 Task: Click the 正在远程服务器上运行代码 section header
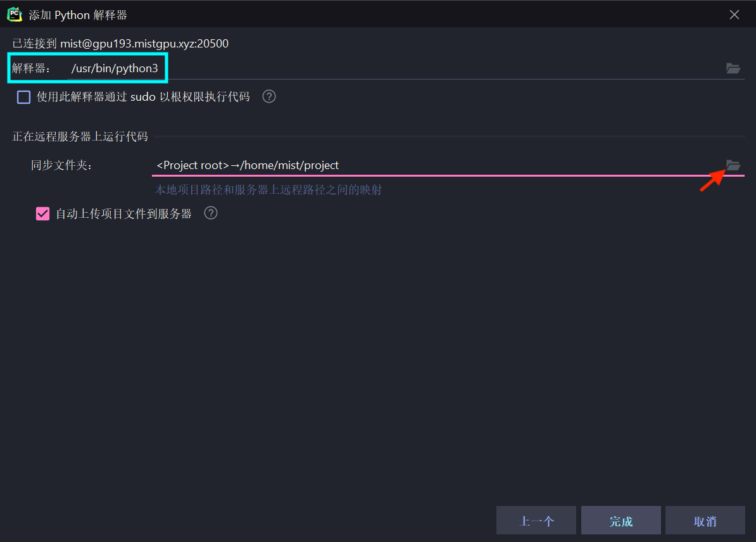(80, 136)
